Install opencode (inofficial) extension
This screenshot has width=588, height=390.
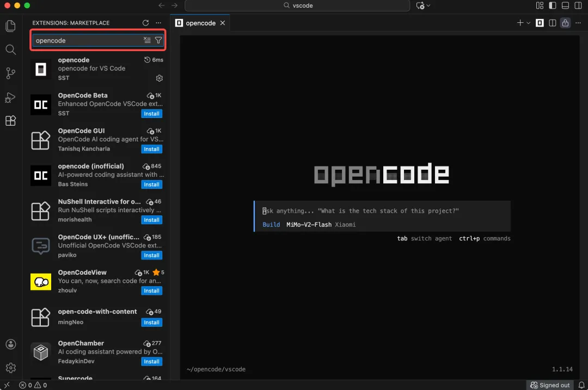coord(151,184)
